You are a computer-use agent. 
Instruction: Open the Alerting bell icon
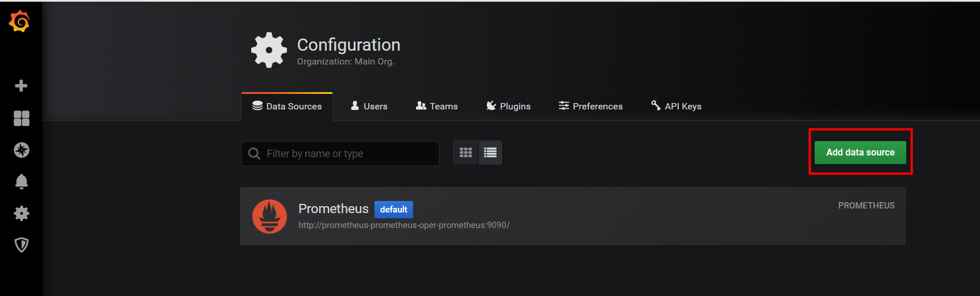pos(21,182)
